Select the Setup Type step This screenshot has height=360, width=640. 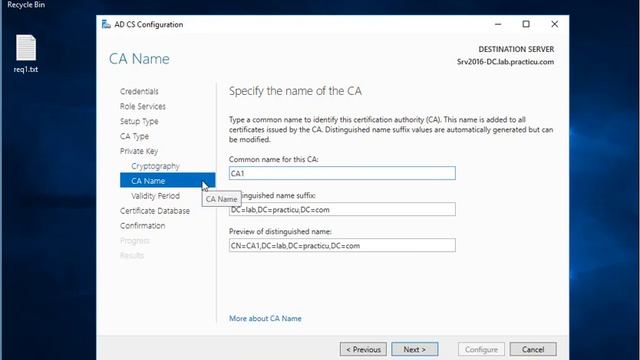click(x=139, y=121)
